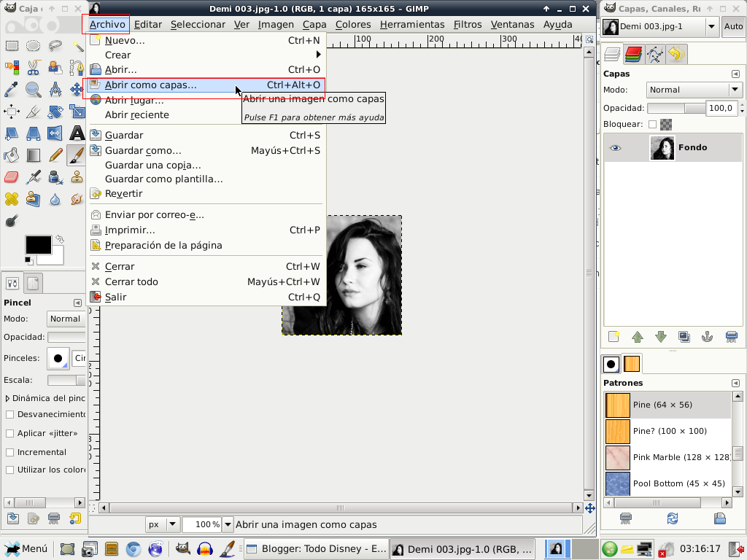Click the foreground black color swatch
This screenshot has height=560, width=747.
(x=38, y=245)
